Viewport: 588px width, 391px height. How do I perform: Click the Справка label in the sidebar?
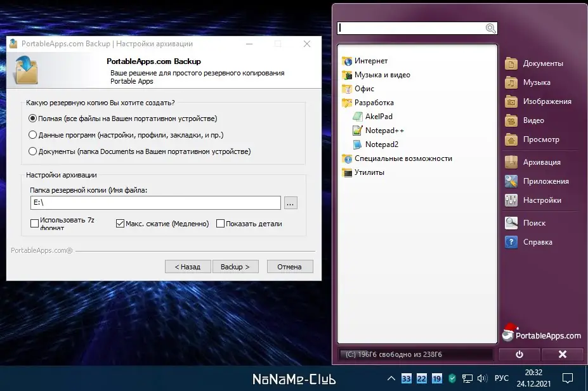538,242
